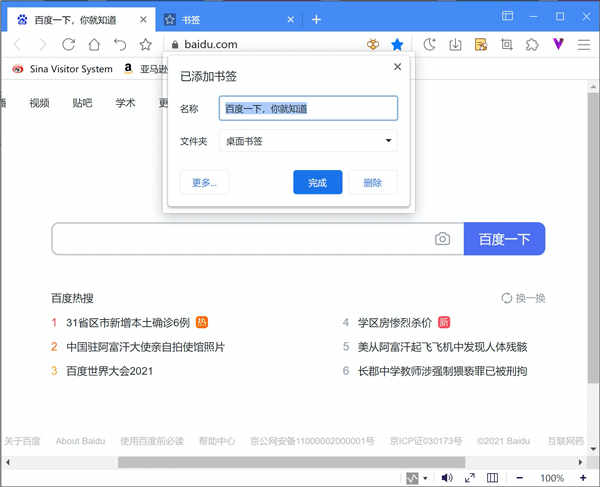Click the horizontal scrollbar thumb
600x487 pixels.
[x=292, y=462]
